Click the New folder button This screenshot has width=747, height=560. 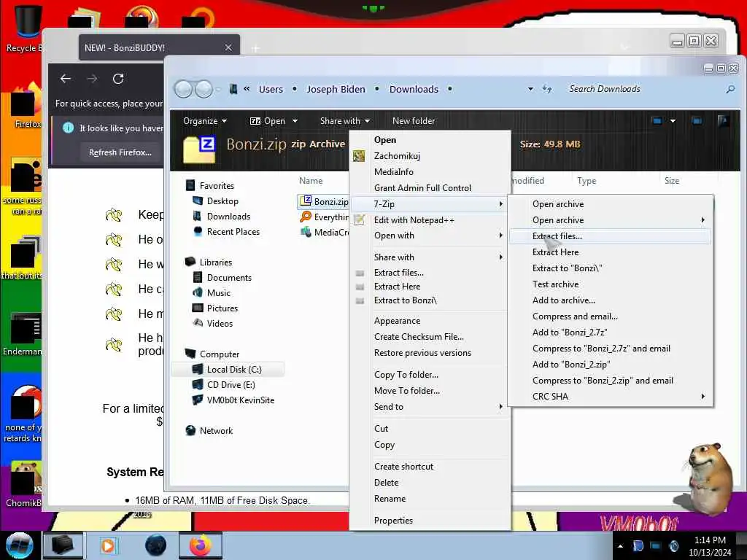pyautogui.click(x=414, y=121)
